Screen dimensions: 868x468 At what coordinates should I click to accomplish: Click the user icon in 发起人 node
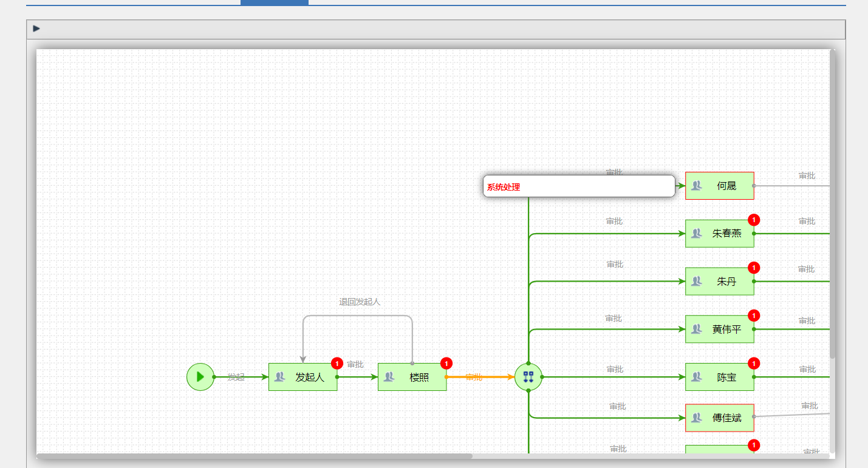coord(279,377)
